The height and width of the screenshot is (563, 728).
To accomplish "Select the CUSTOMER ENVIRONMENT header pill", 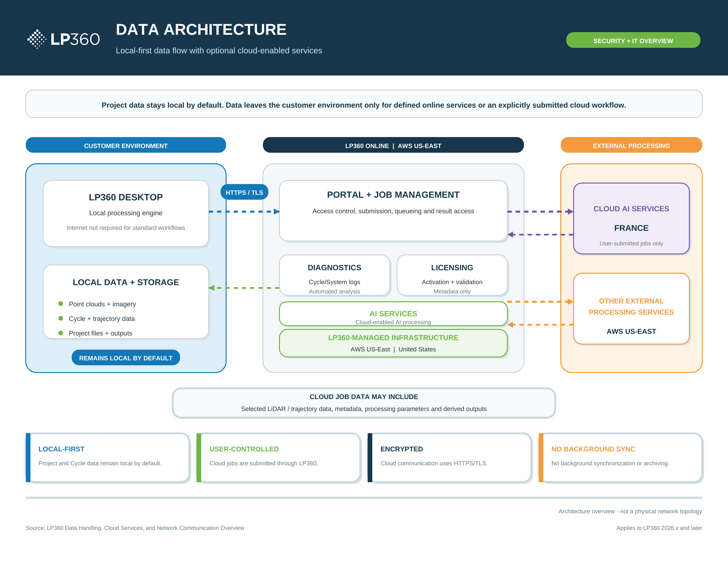I will click(126, 145).
